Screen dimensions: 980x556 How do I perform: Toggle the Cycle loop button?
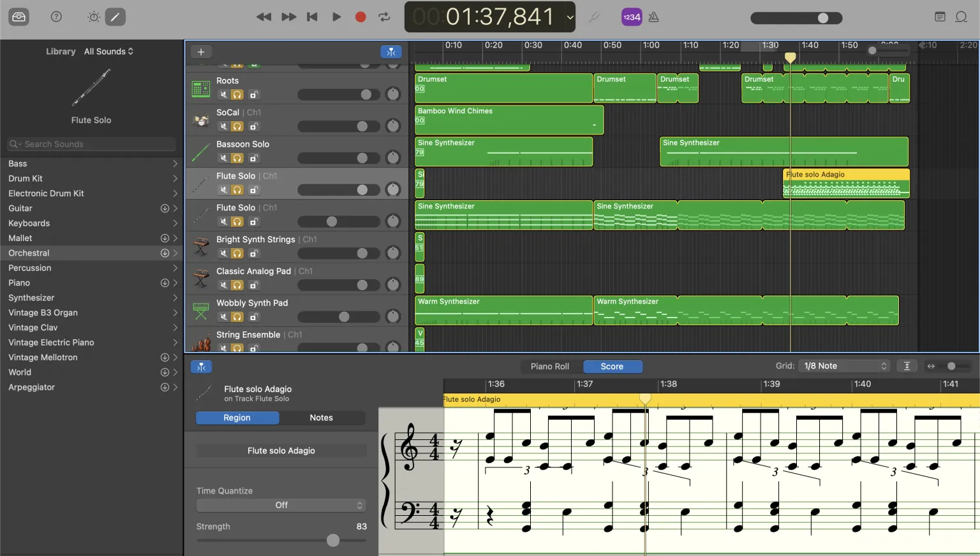tap(384, 17)
